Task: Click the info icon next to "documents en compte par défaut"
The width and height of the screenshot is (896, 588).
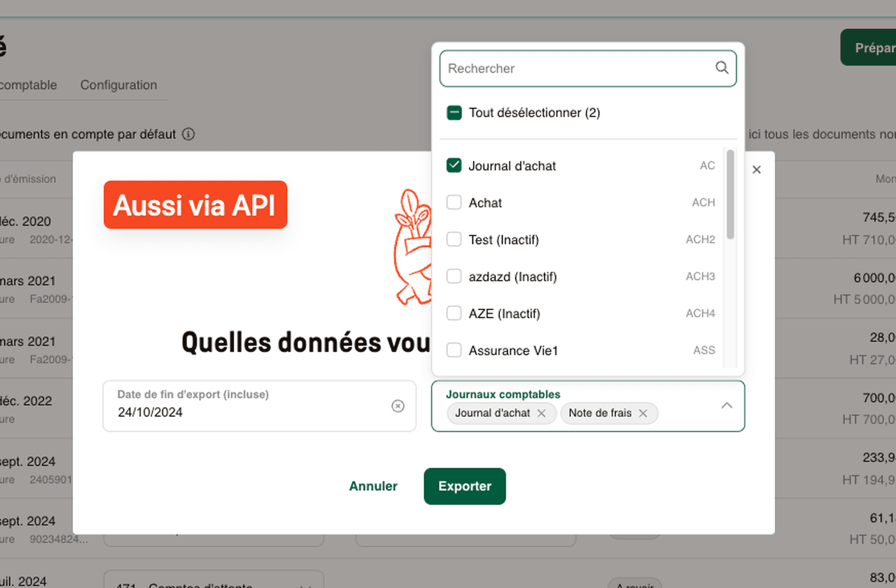Action: [188, 134]
